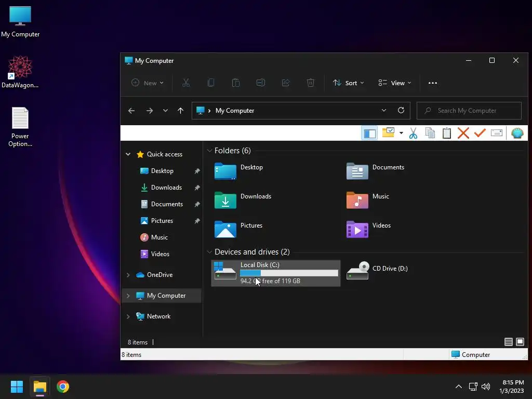Select Pictures in Quick access
532x399 pixels.
[162, 221]
